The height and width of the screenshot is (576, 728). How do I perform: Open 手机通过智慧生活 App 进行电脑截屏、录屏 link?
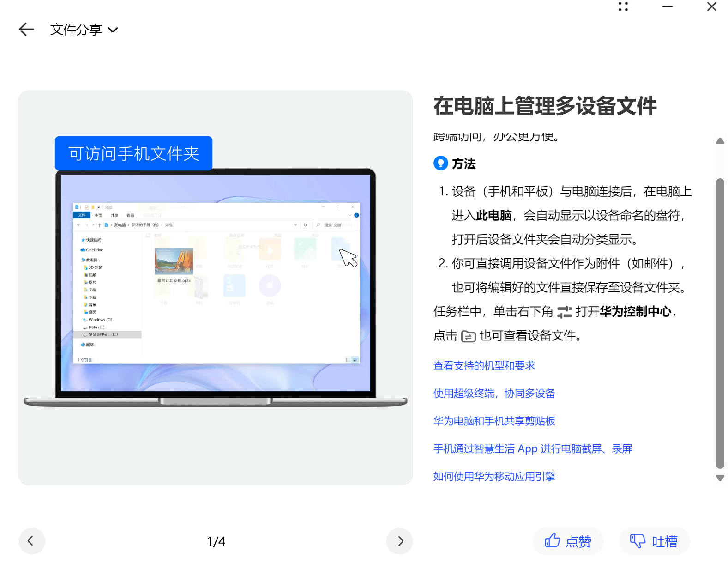[x=532, y=449]
